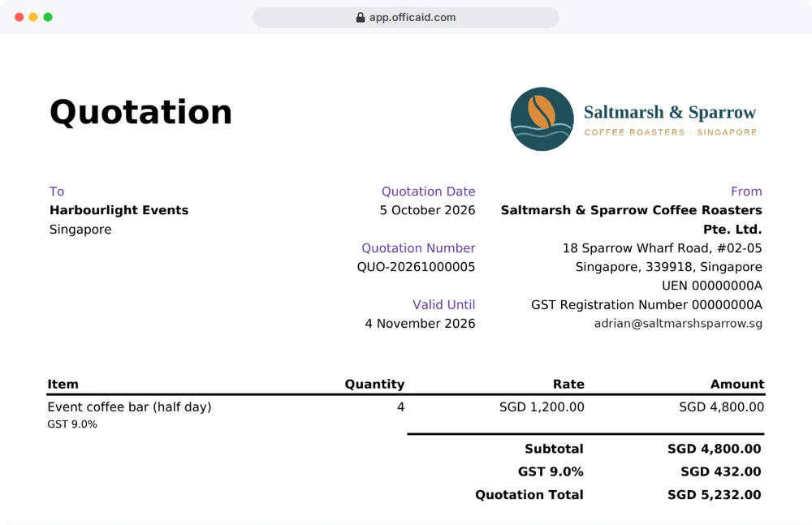Click the yellow minimize window button
Screen dimensions: 812x525
click(33, 17)
